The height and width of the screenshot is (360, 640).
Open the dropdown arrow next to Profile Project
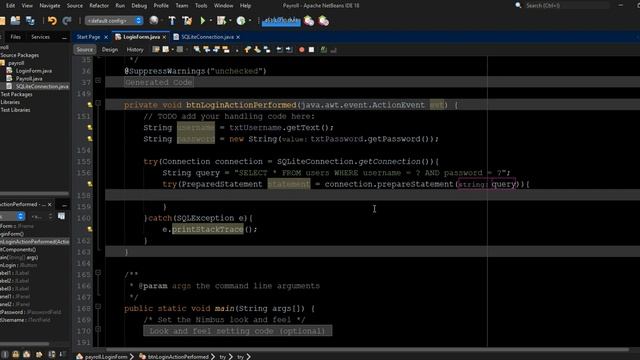250,20
